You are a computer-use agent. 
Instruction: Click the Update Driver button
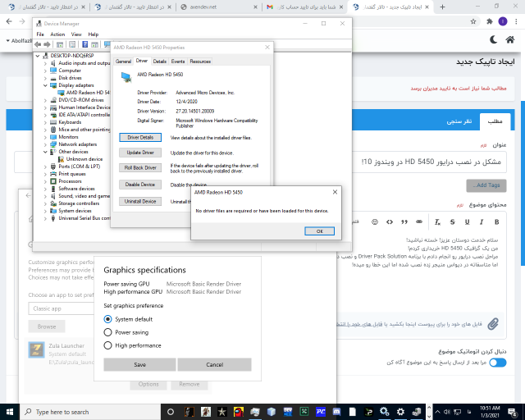point(140,153)
